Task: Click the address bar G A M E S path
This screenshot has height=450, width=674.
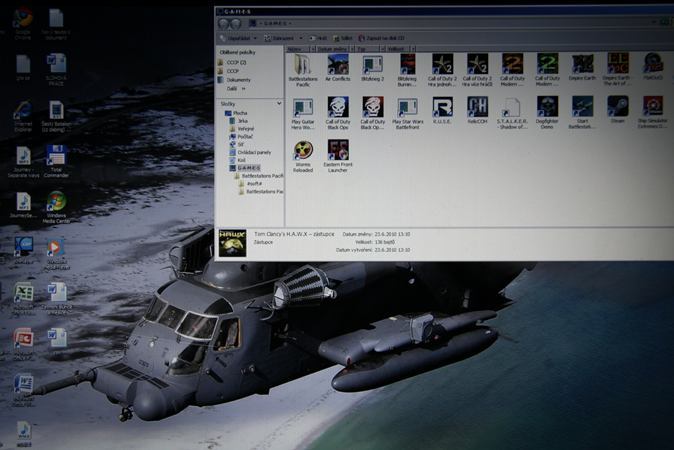Action: tap(275, 23)
